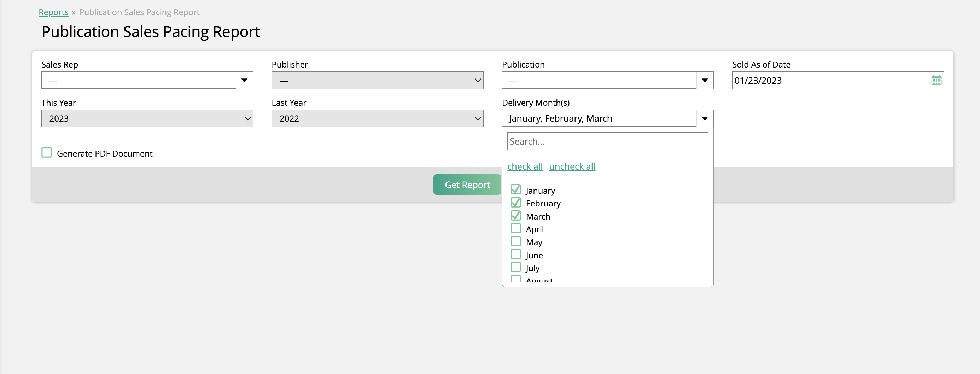
Task: Enable the Generate PDF Document checkbox
Action: click(46, 153)
